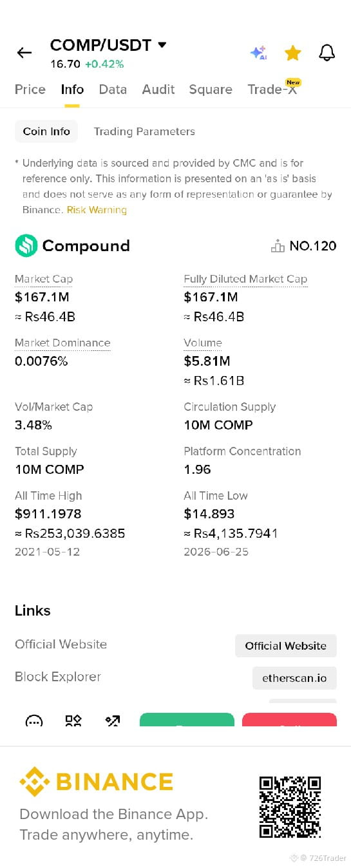Open etherscan.io block explorer button
Viewport: 351px width, 868px height.
(294, 678)
